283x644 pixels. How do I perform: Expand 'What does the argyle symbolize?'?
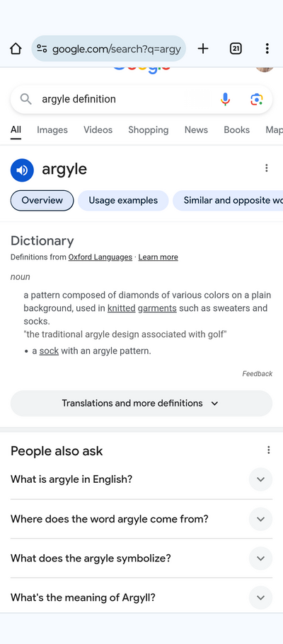141,558
